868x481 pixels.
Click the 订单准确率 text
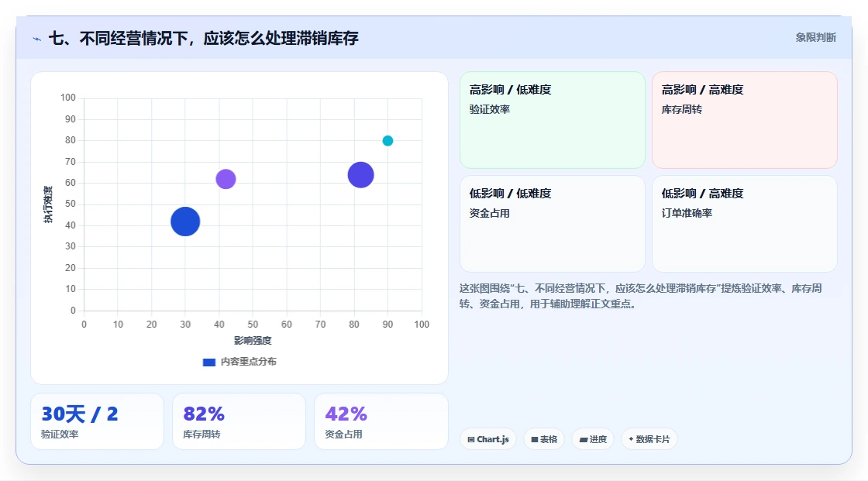(687, 213)
